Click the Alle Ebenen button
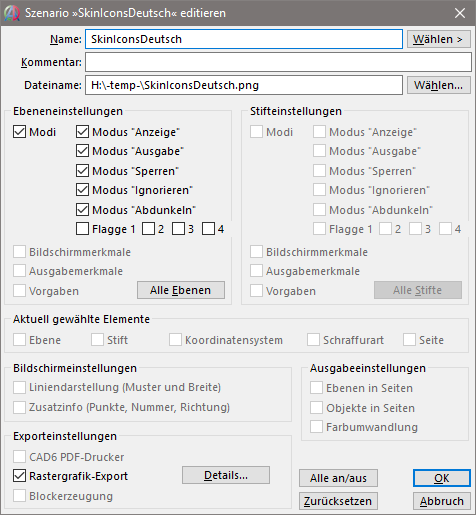476x515 pixels. (x=181, y=290)
